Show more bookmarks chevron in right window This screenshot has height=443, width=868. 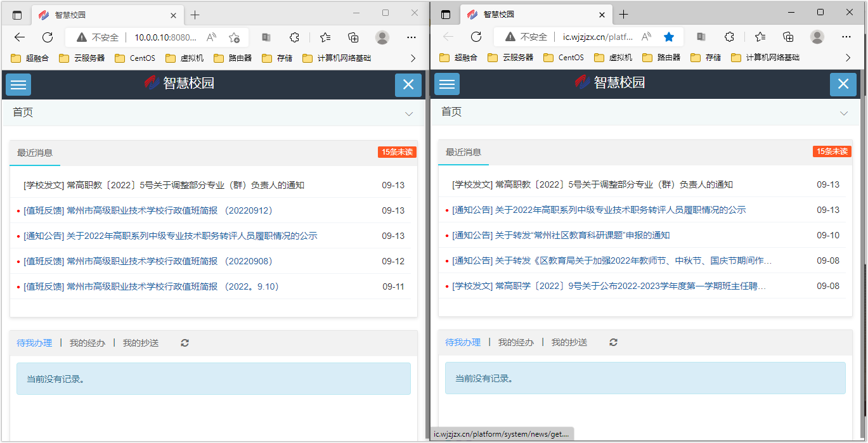[x=848, y=58]
